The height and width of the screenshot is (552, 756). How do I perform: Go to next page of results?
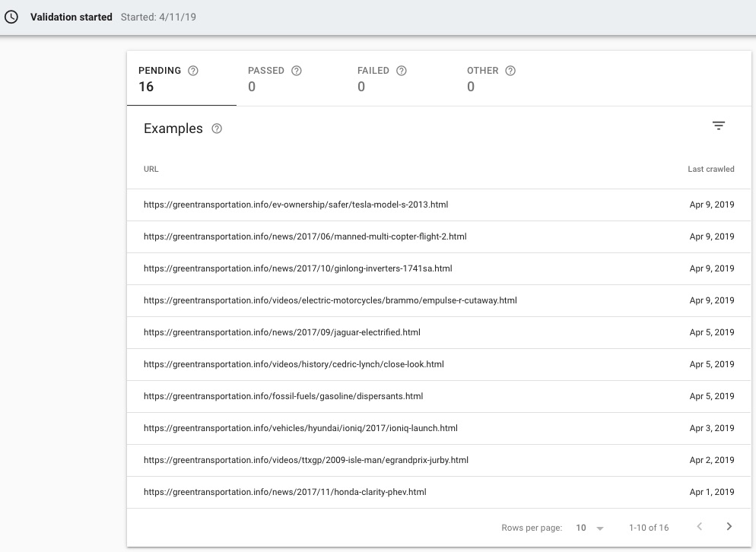point(729,526)
